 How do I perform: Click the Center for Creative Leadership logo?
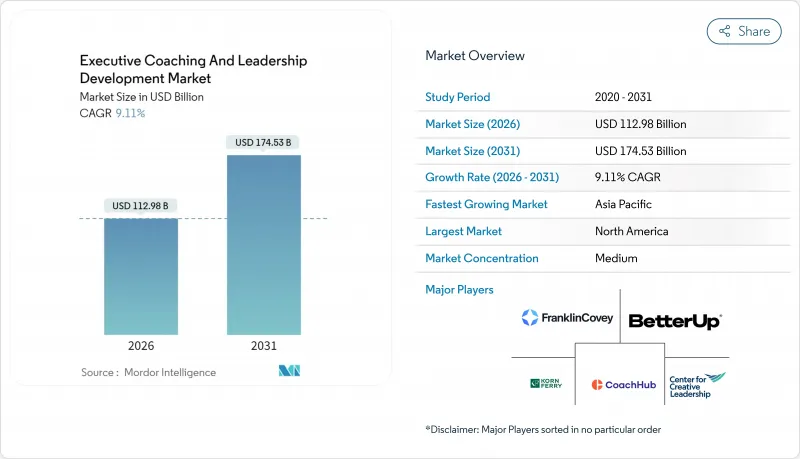coord(697,384)
